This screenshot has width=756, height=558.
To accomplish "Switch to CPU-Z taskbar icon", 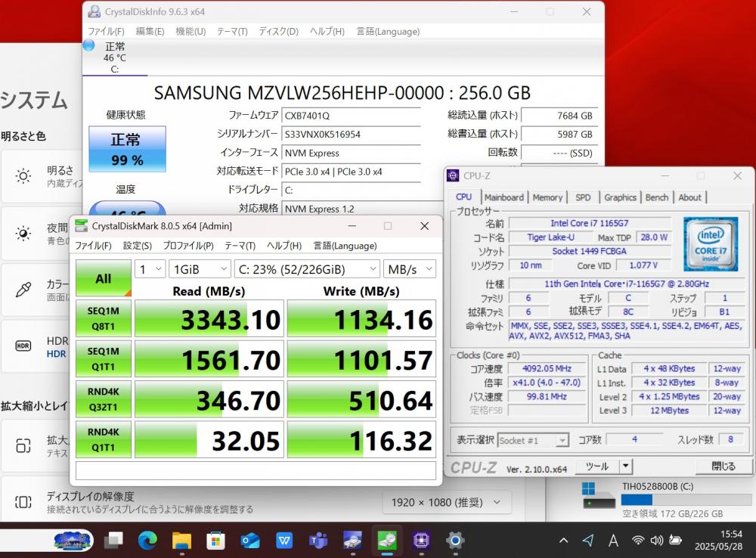I will [x=421, y=541].
